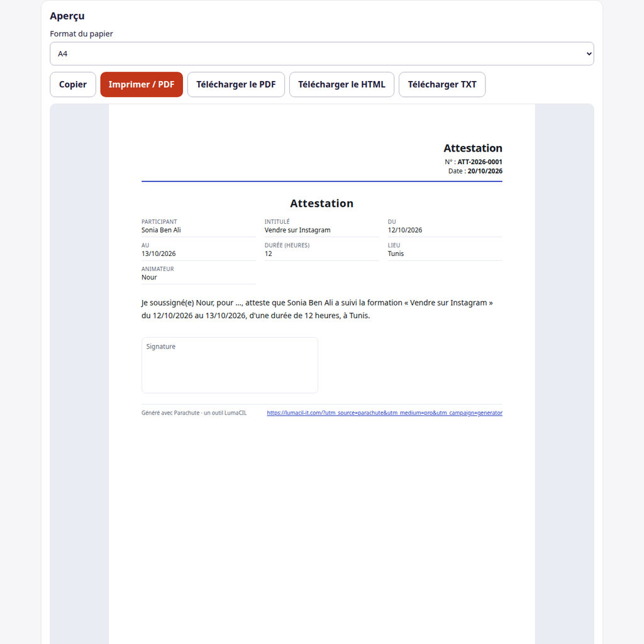Select the date 20/10/2026
644x644 pixels.
[x=485, y=171]
